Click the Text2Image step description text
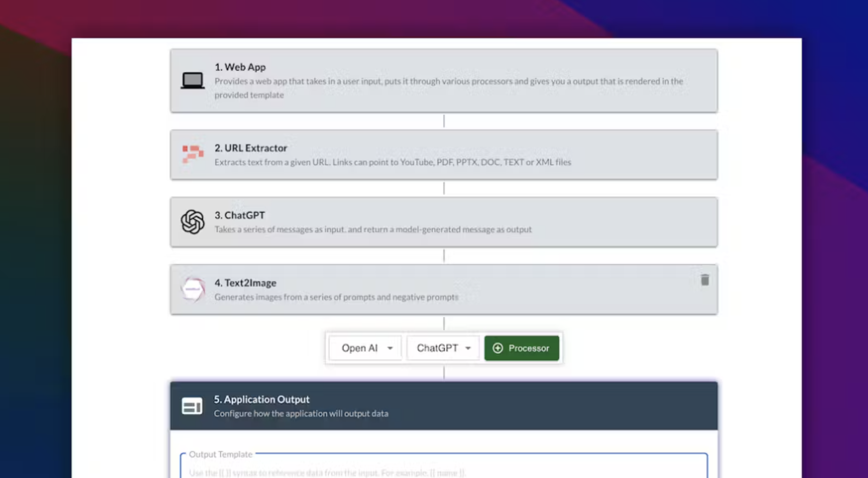This screenshot has height=478, width=868. pyautogui.click(x=336, y=297)
